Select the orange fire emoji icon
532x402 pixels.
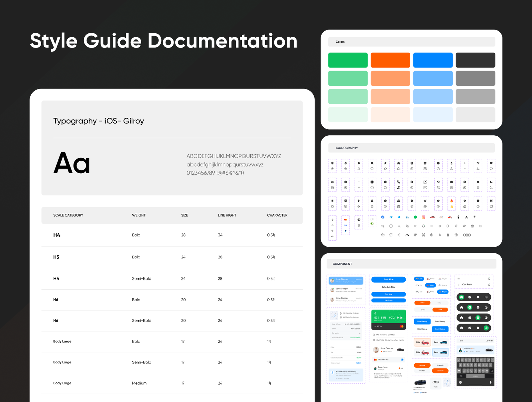[x=452, y=201]
